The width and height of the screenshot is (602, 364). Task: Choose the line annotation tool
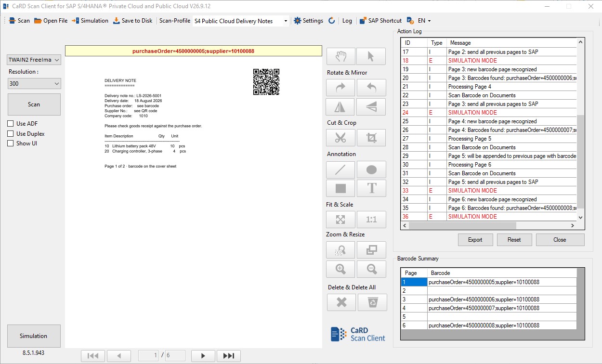[x=341, y=169]
